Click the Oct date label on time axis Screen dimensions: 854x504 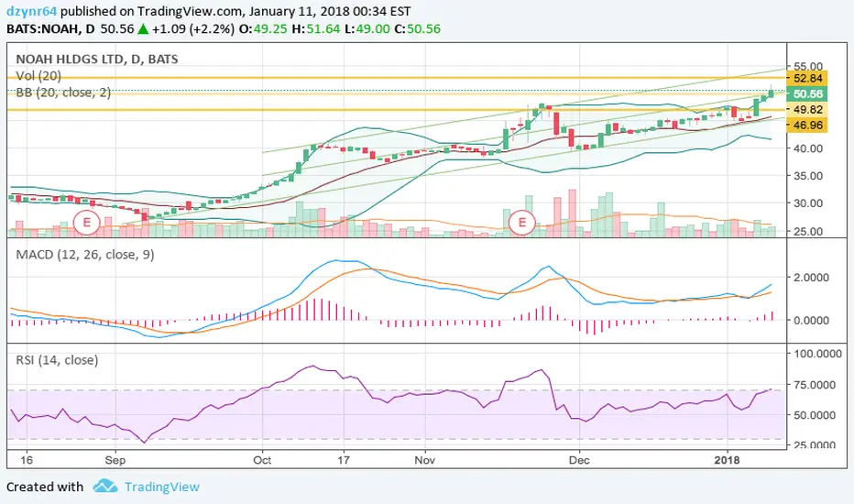(262, 460)
